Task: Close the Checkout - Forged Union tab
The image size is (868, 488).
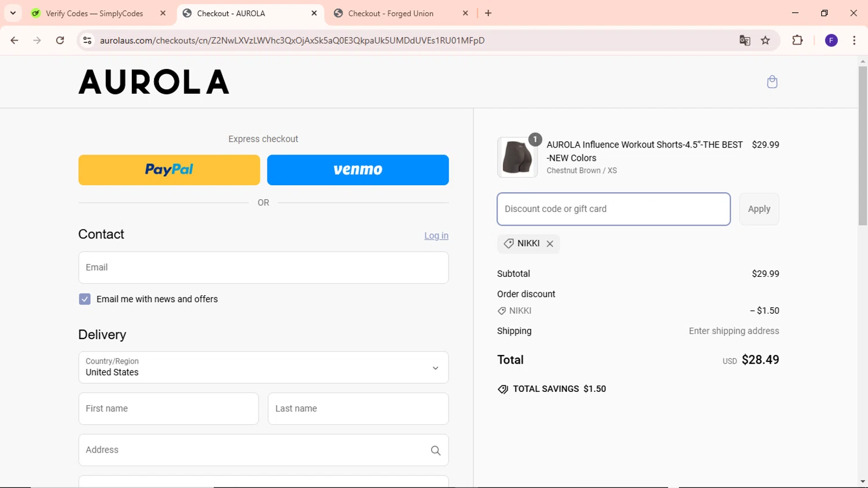Action: [x=465, y=13]
